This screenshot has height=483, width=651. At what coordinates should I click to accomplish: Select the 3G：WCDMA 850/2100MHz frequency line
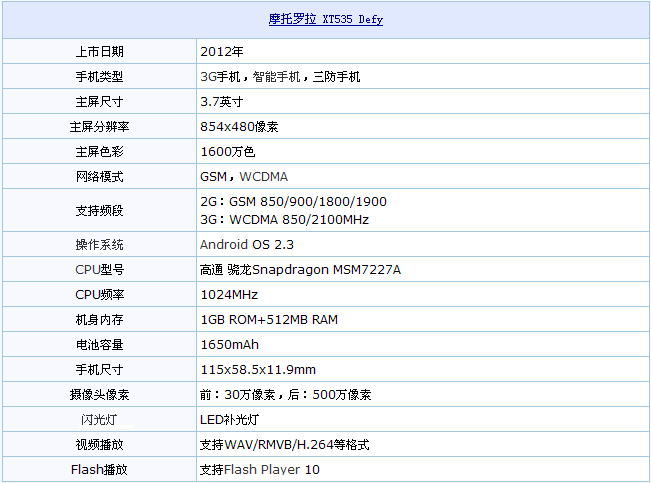[x=284, y=219]
